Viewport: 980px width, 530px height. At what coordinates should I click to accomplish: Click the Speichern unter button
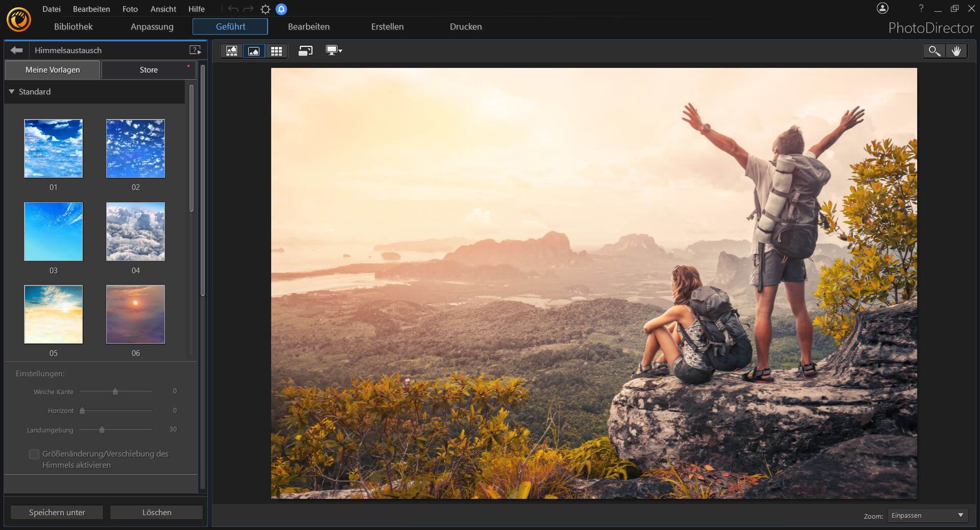[57, 512]
